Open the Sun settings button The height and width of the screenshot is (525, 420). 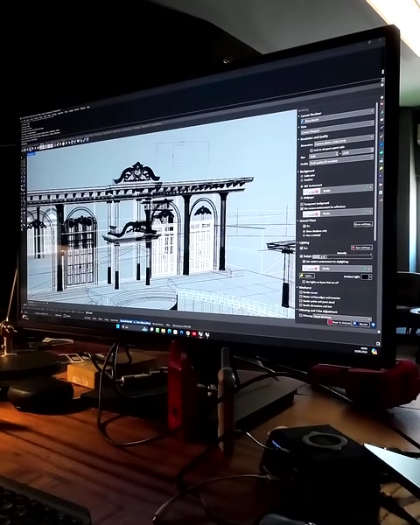coord(361,248)
